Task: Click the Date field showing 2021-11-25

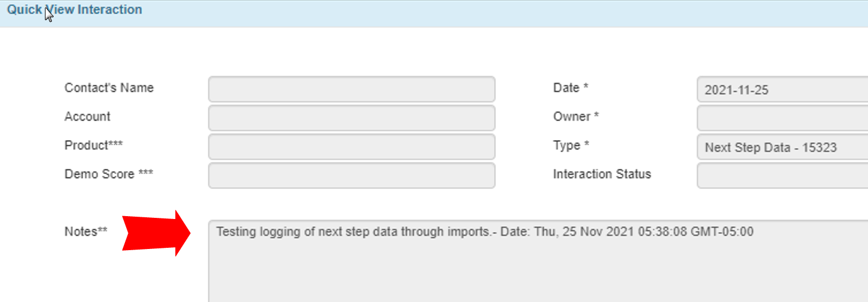Action: point(782,90)
